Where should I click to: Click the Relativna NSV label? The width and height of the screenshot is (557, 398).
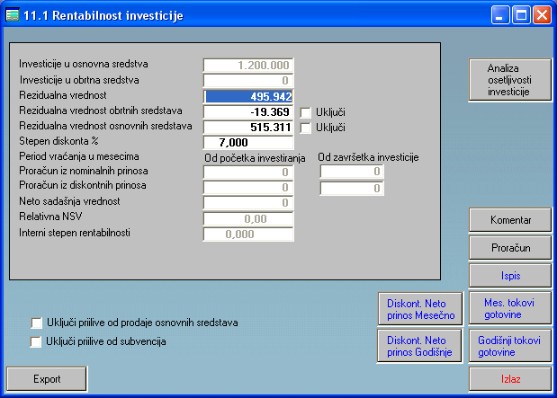click(x=50, y=216)
